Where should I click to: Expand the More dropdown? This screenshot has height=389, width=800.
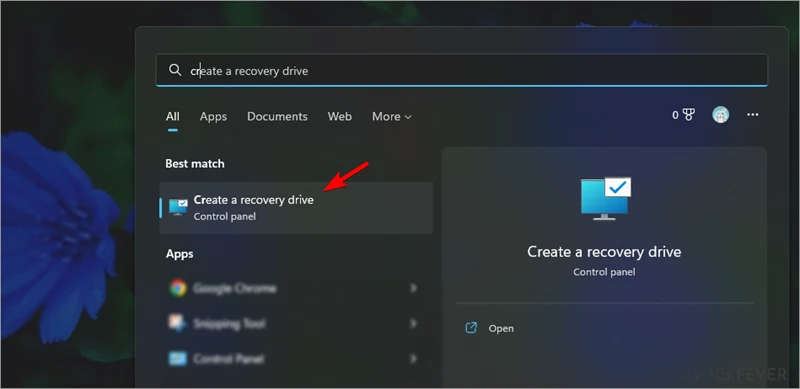391,117
